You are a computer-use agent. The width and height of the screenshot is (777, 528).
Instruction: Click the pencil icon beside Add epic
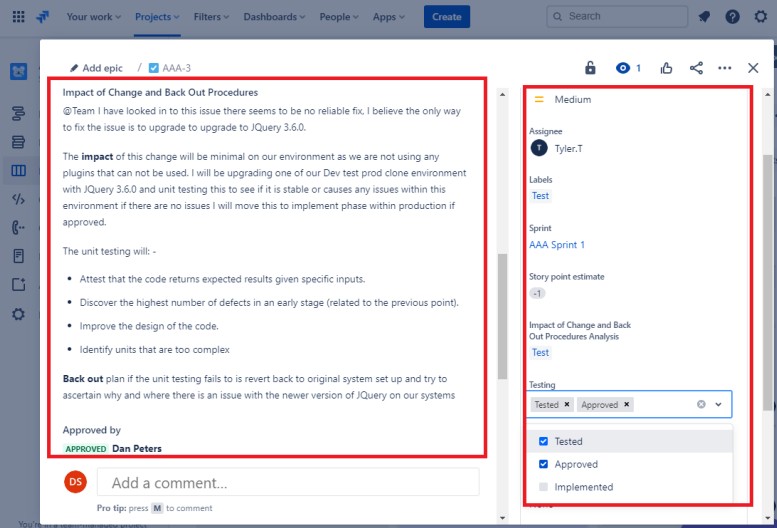[74, 68]
